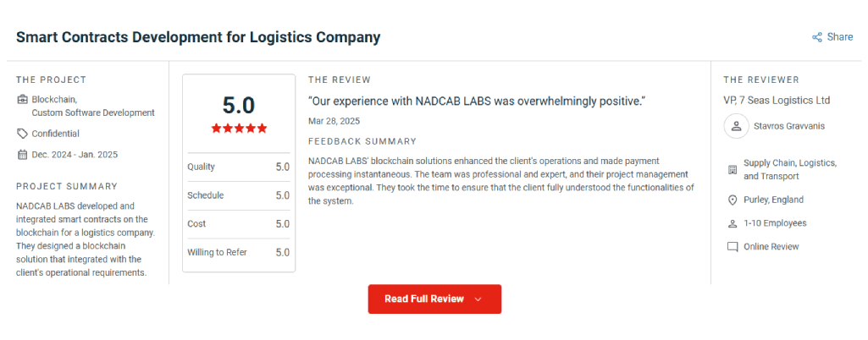
Task: Click the Willing to Refer rating row
Action: (239, 253)
